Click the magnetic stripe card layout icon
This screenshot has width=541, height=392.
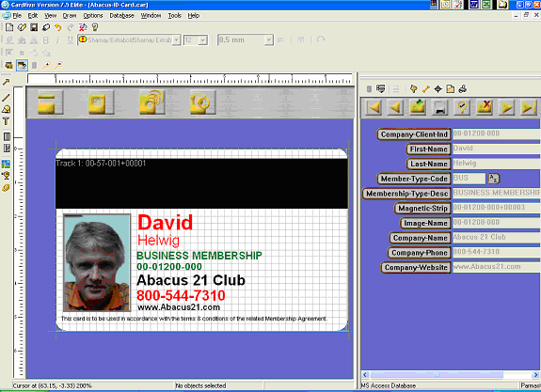(51, 102)
